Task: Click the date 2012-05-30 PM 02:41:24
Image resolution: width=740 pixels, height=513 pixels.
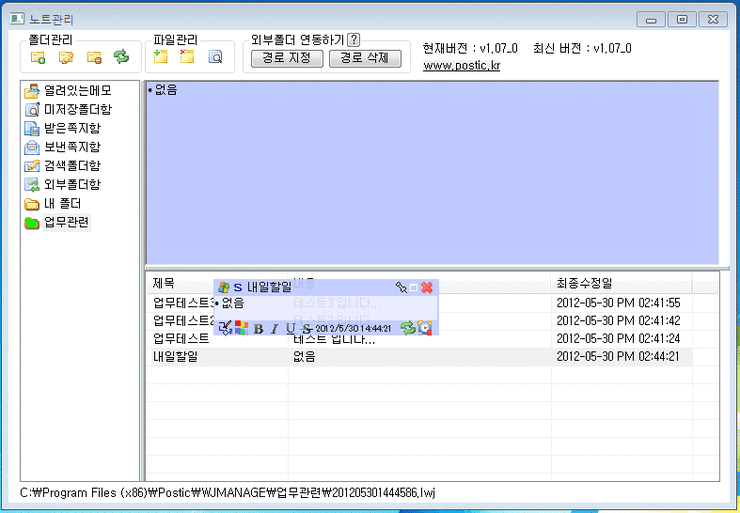Action: [618, 338]
